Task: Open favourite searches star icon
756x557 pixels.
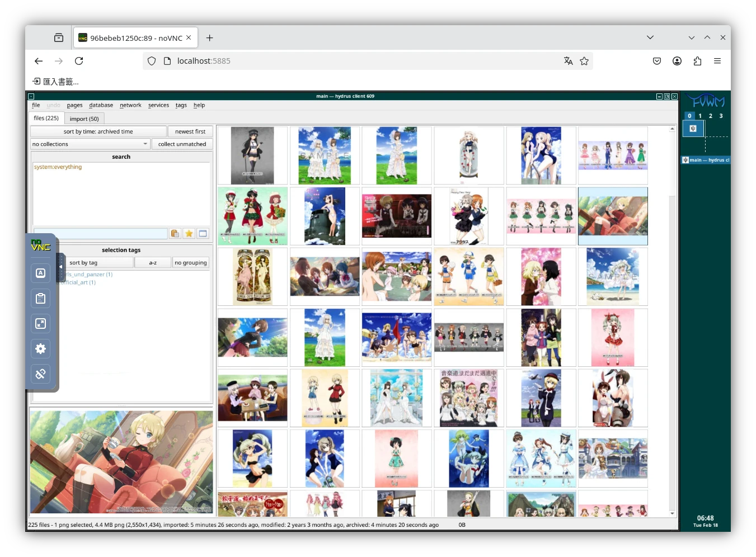Action: (x=189, y=234)
